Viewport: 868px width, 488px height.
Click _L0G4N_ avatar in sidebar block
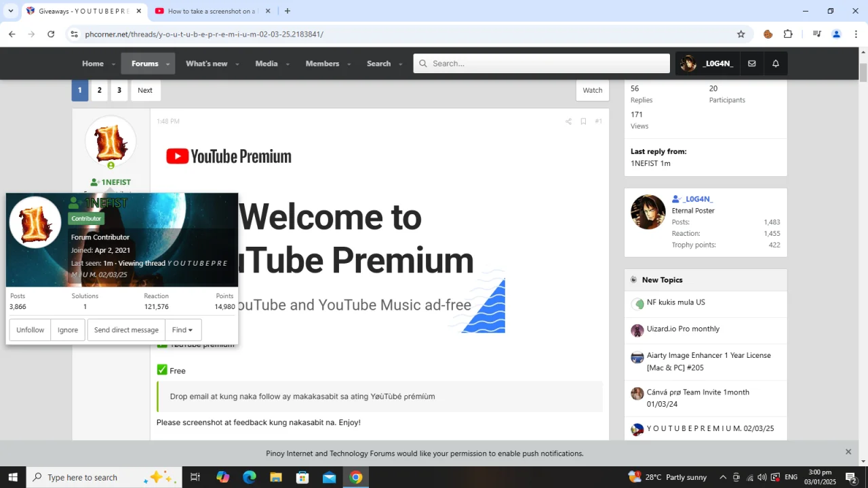648,212
